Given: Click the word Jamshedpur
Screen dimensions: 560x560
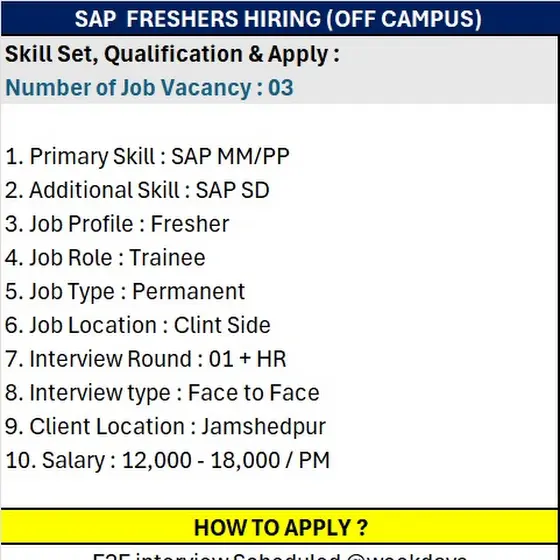Looking at the screenshot, I should (264, 427).
